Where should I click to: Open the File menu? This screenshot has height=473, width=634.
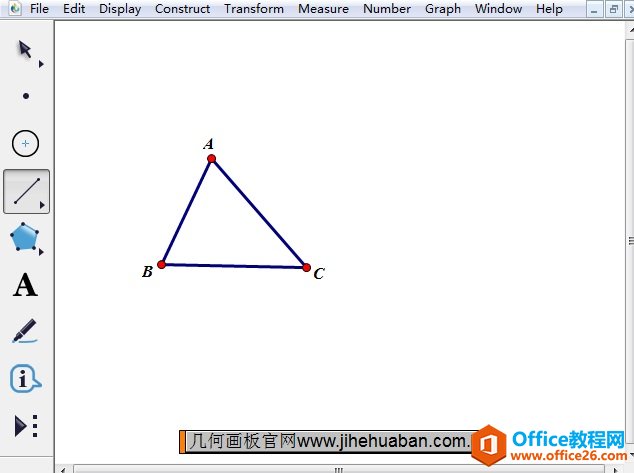39,8
